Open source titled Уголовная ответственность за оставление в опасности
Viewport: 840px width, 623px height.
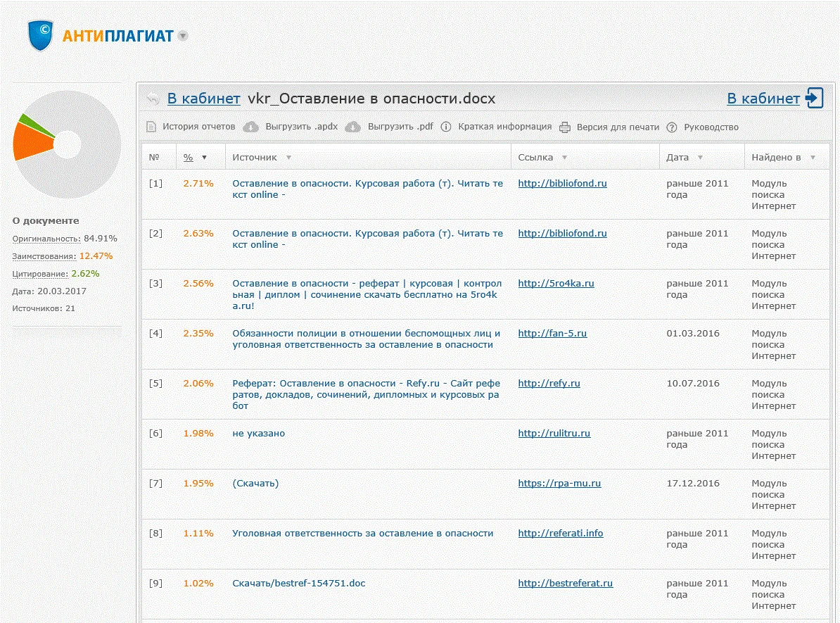(x=362, y=534)
